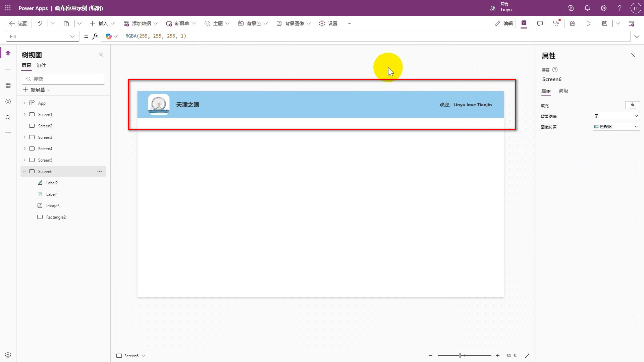
Task: Open the Data icon in left sidebar
Action: (8, 85)
